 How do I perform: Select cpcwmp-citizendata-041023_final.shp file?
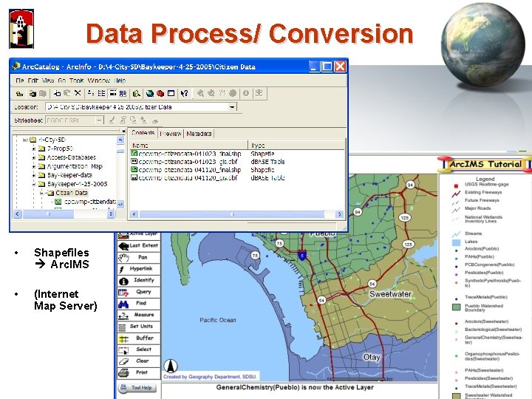(x=186, y=154)
